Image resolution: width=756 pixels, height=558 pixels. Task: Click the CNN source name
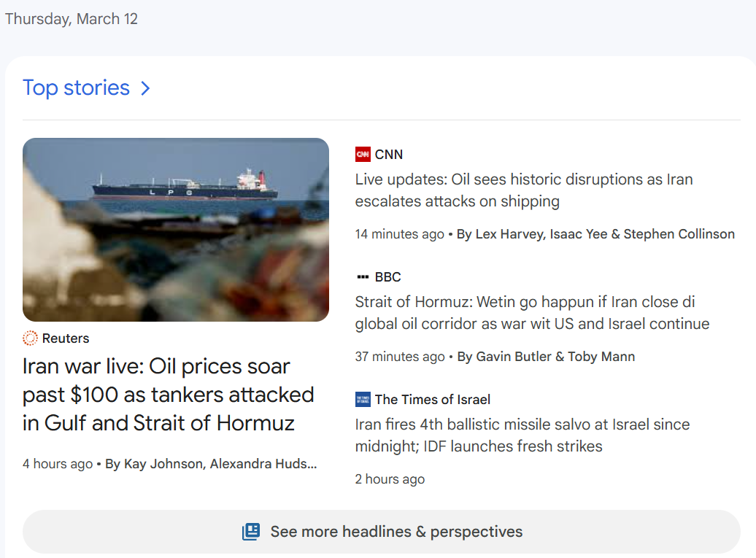click(389, 155)
